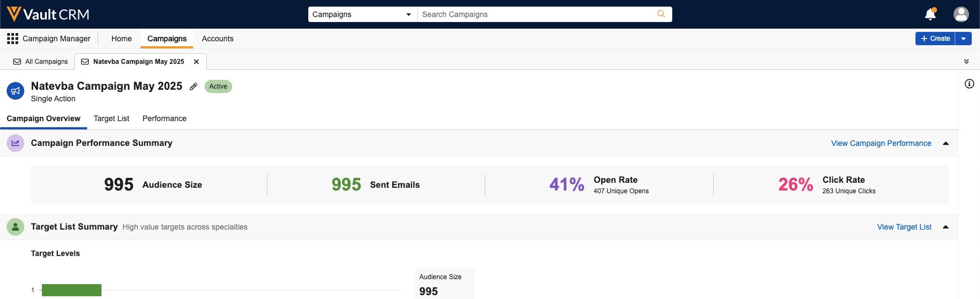Collapse the Campaign Performance Summary section

pos(946,143)
